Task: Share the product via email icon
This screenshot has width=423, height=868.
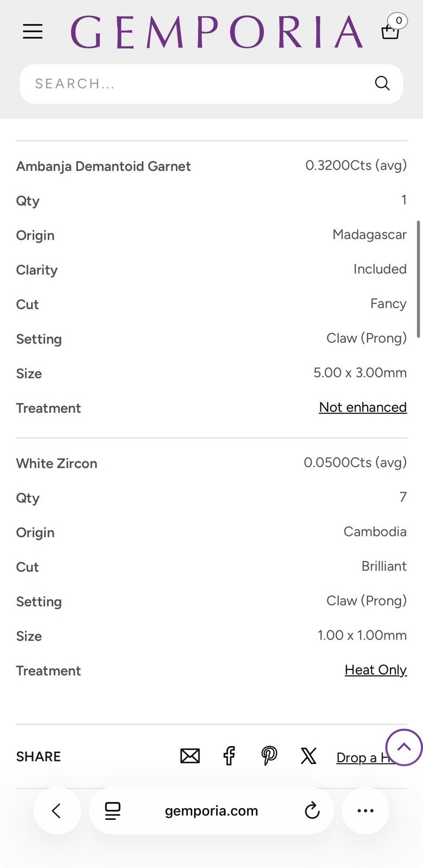Action: pos(190,756)
